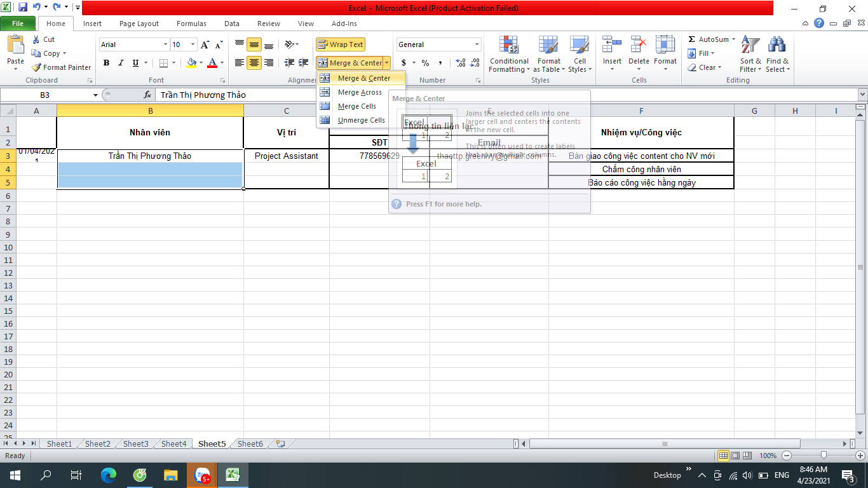
Task: Expand the formula bar
Action: tap(862, 95)
